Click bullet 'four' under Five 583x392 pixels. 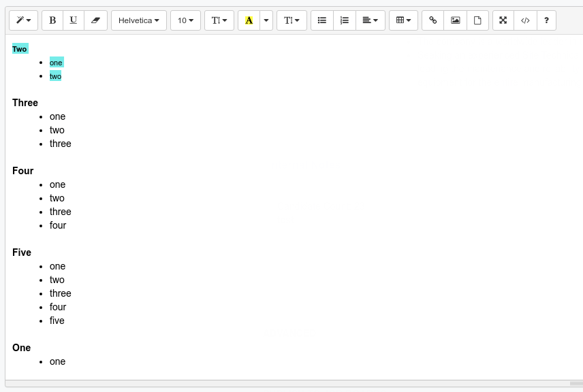(x=58, y=307)
